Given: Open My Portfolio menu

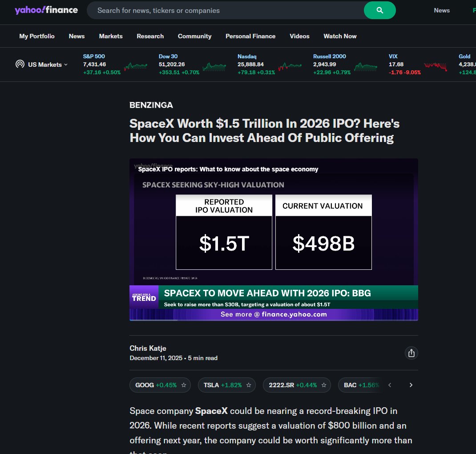Looking at the screenshot, I should 37,36.
